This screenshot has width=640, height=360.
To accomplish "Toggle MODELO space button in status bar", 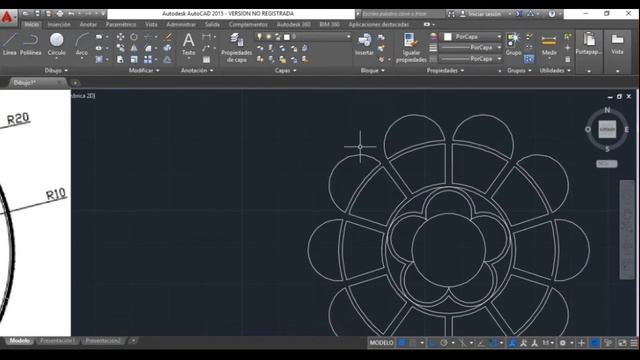I will pyautogui.click(x=381, y=343).
